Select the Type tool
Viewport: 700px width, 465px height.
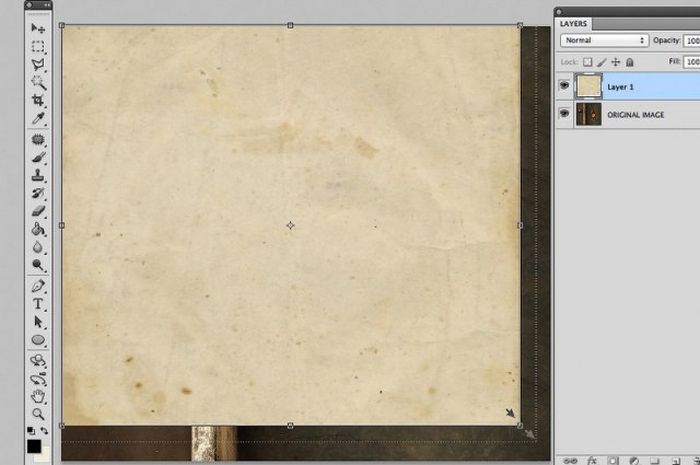click(x=39, y=303)
